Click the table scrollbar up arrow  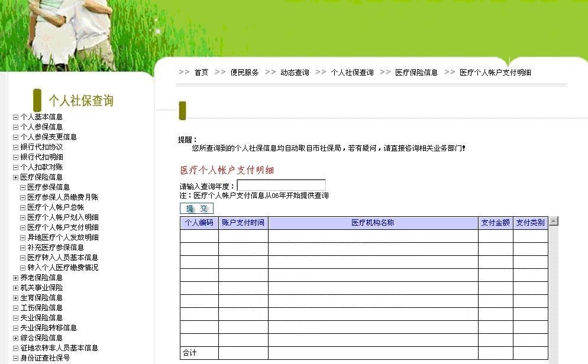click(x=554, y=222)
